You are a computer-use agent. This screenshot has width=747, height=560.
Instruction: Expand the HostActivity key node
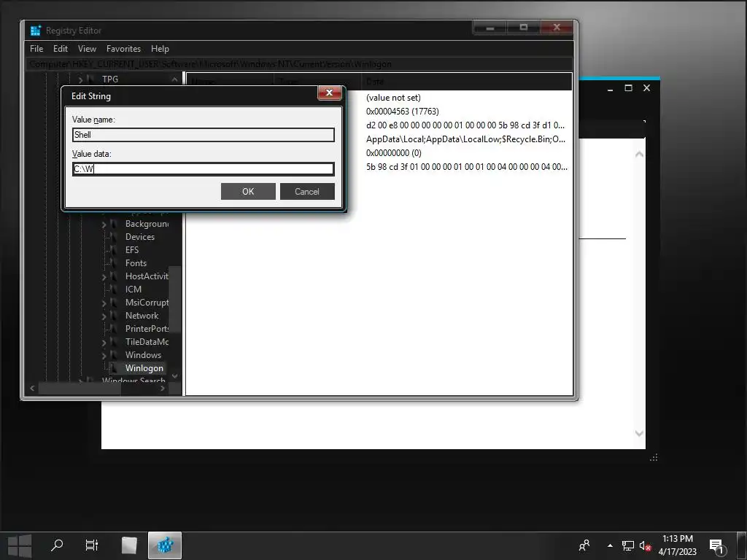[x=104, y=276]
